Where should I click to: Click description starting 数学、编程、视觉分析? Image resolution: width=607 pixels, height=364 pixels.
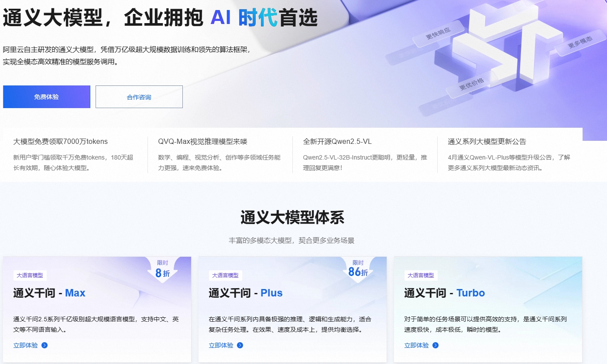click(x=219, y=163)
